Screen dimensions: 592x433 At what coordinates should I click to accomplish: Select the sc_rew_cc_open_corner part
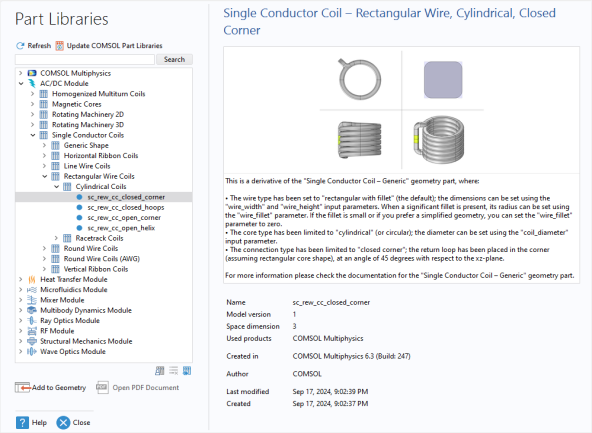coord(124,217)
